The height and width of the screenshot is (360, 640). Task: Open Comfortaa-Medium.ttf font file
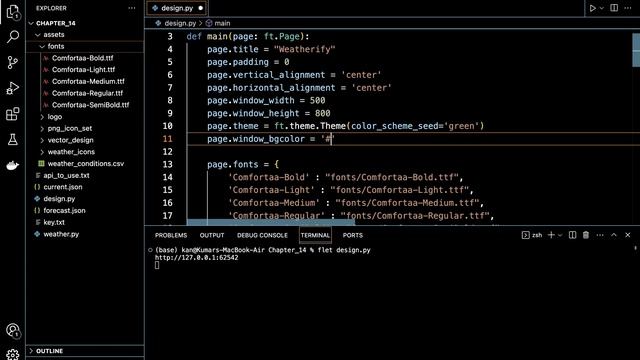[88, 82]
